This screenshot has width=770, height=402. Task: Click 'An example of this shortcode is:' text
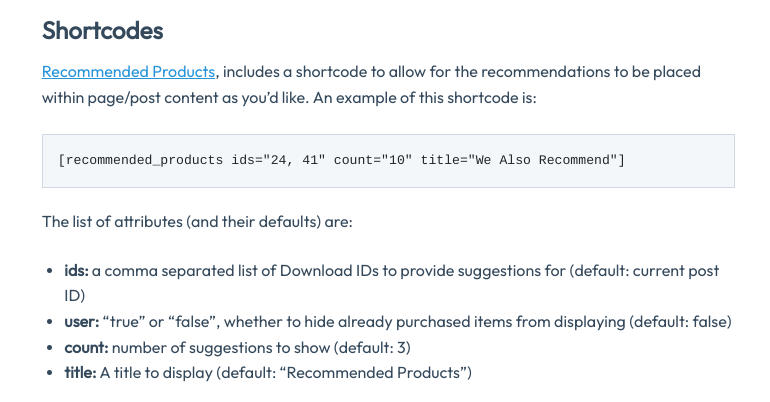(x=425, y=98)
